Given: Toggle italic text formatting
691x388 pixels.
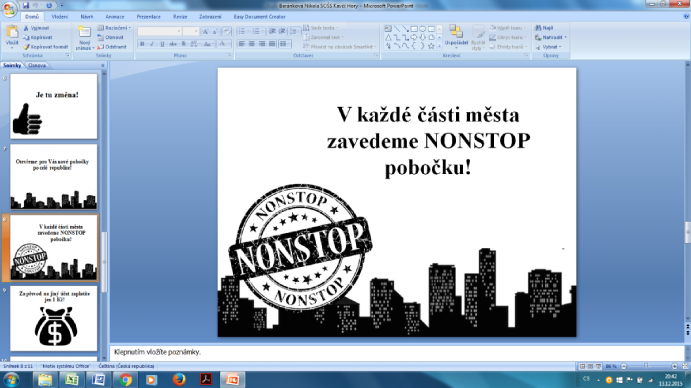Looking at the screenshot, I should (x=152, y=44).
